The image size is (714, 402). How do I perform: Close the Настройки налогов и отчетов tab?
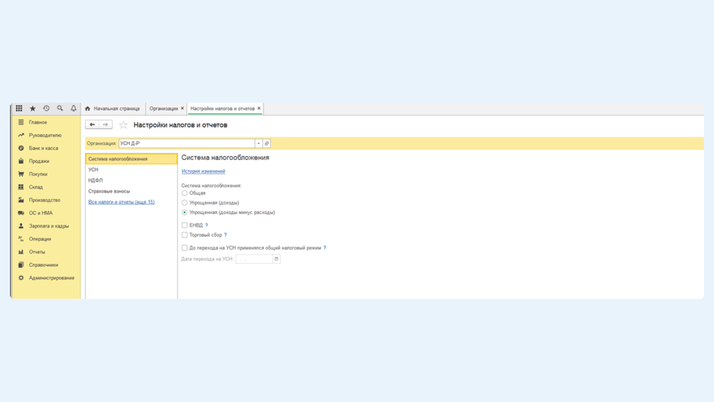(x=259, y=108)
